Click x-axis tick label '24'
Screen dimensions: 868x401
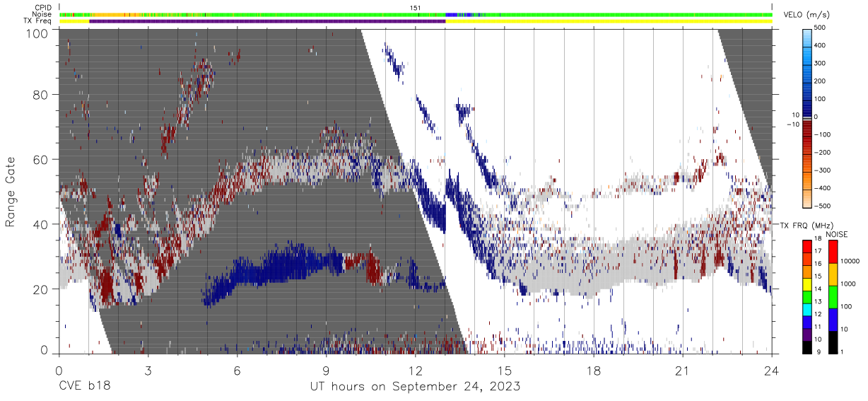point(772,370)
